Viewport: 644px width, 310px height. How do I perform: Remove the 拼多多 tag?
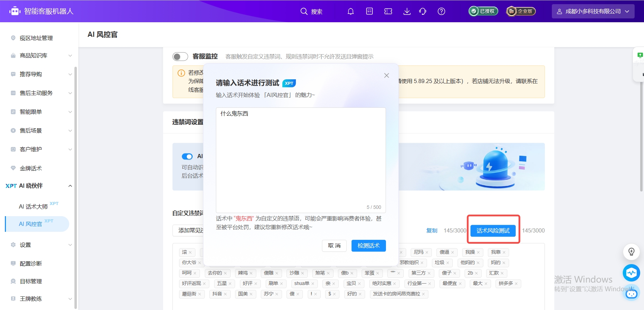pos(516,284)
